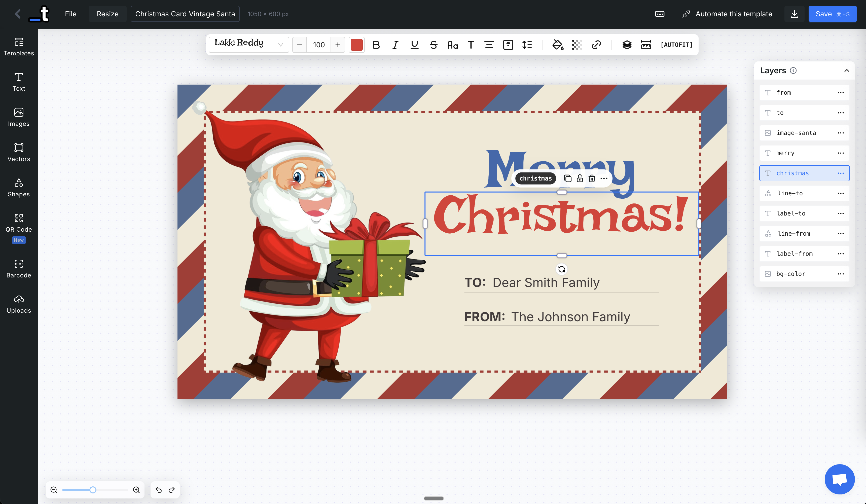Open the red text color swatch

(x=356, y=45)
